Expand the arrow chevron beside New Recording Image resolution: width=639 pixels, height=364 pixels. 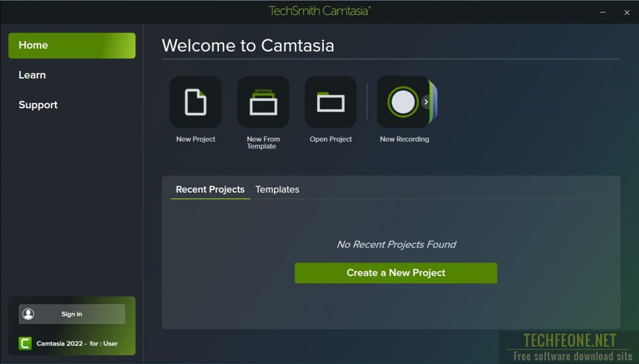[x=426, y=102]
